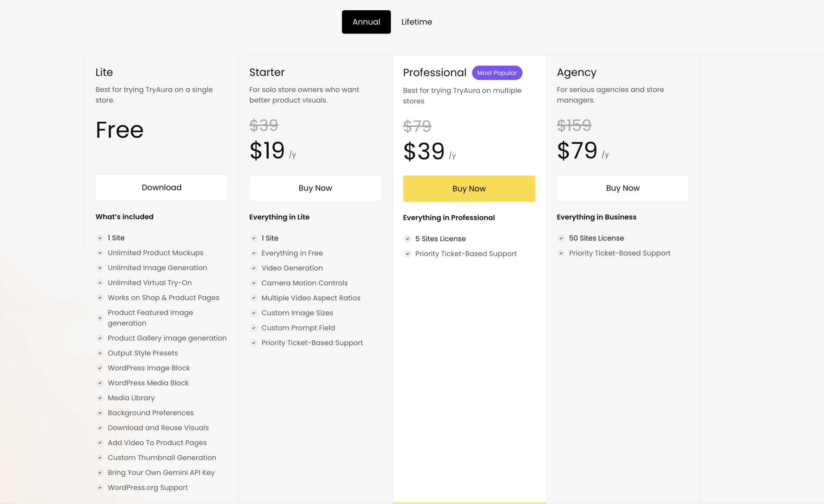Image resolution: width=824 pixels, height=504 pixels.
Task: Click check icon beside WordPress.org Support
Action: pos(100,487)
